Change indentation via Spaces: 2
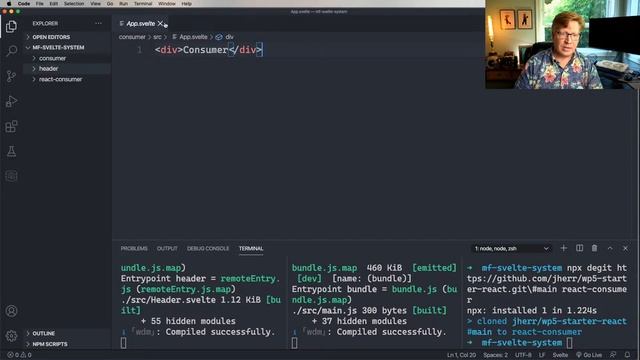The width and height of the screenshot is (640, 360). [x=496, y=355]
